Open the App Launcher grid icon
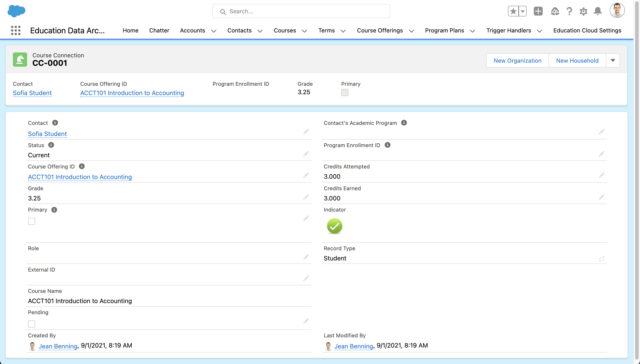 point(16,30)
